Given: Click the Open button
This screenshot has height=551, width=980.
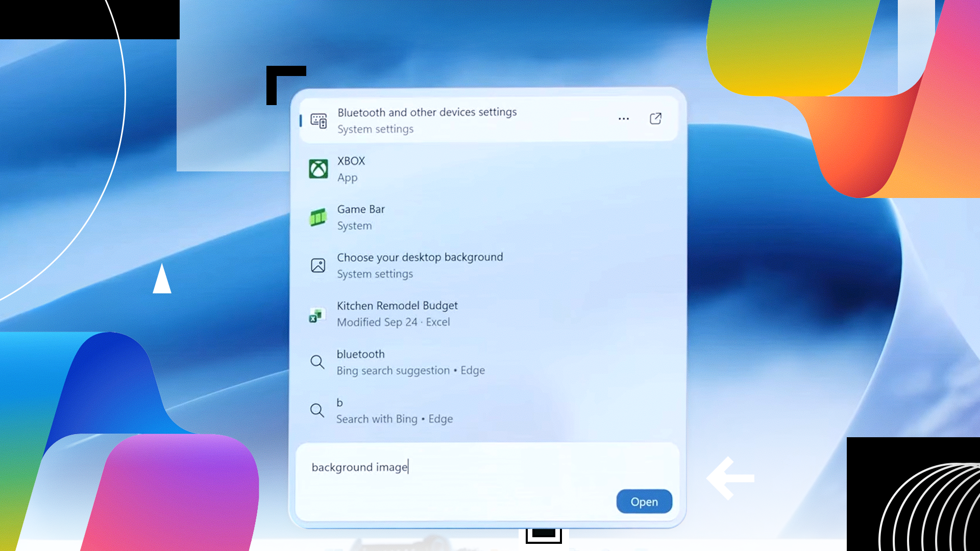Looking at the screenshot, I should pyautogui.click(x=644, y=502).
